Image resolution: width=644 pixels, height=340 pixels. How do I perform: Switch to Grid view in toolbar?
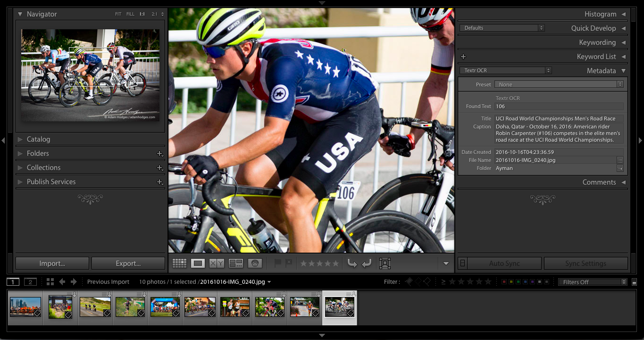pos(179,263)
